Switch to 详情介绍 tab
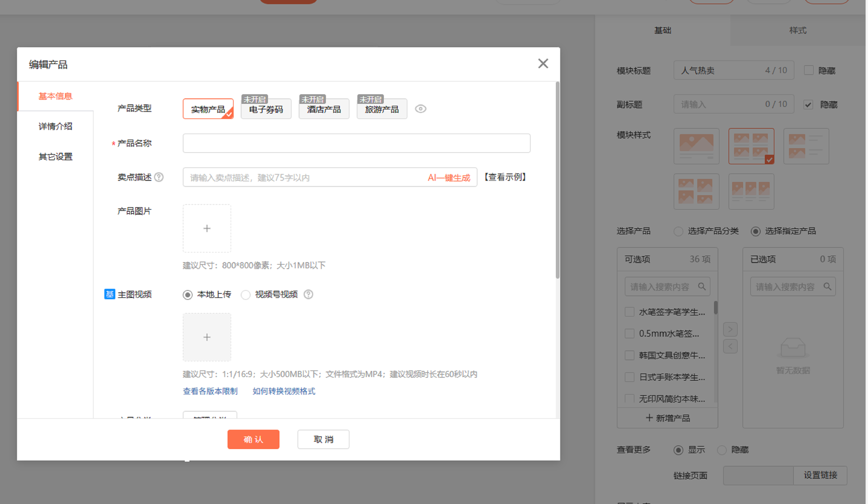 tap(55, 126)
